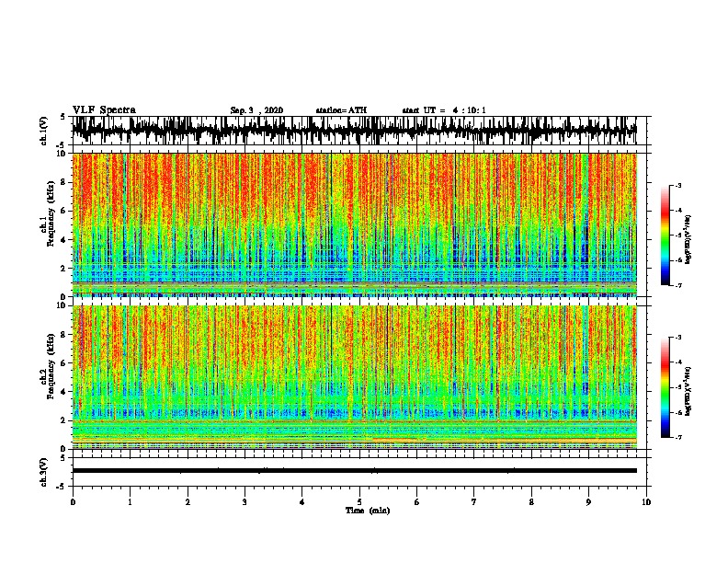Click the "VLF Spectra" title text

click(104, 110)
